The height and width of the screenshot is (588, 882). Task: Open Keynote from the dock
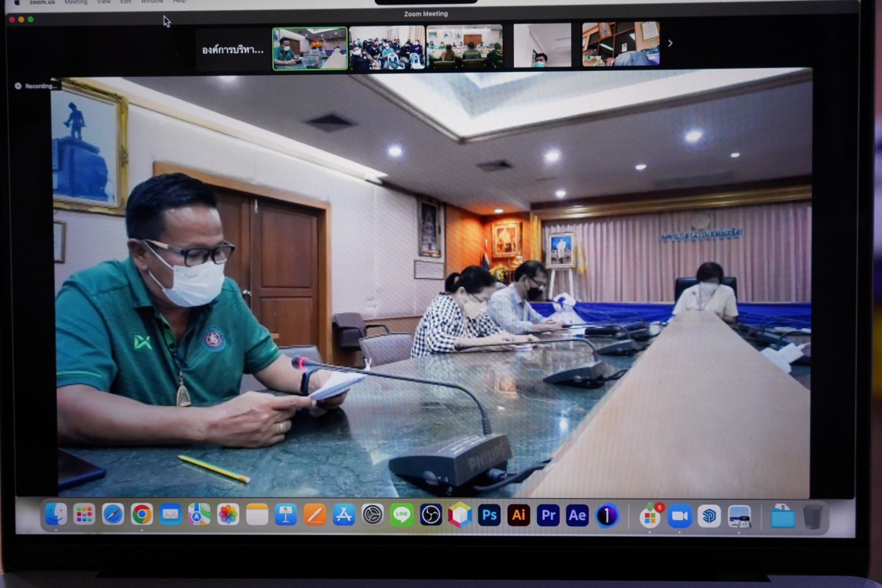point(286,515)
